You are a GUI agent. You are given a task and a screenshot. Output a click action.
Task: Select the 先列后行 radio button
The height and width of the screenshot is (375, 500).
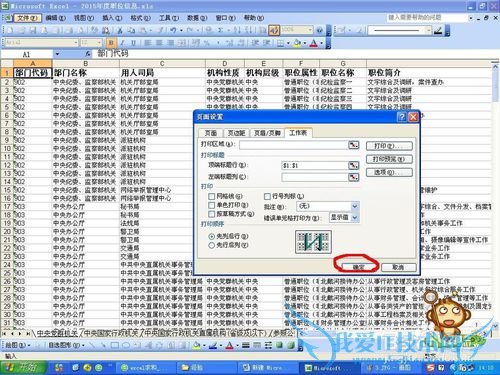(x=211, y=236)
